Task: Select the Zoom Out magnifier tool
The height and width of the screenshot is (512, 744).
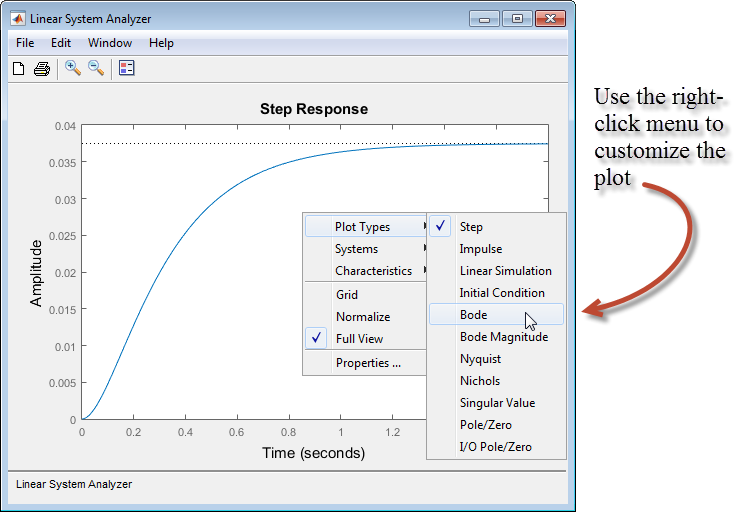Action: pyautogui.click(x=96, y=68)
